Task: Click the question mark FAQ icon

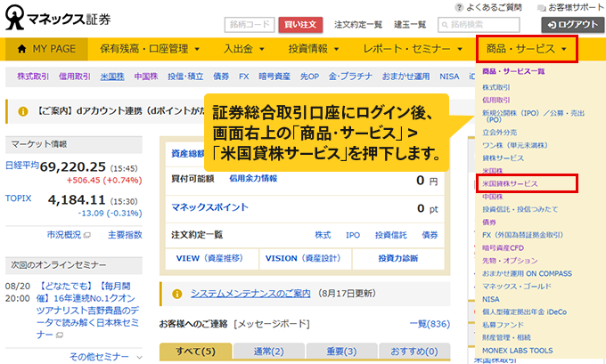Action: pyautogui.click(x=459, y=7)
